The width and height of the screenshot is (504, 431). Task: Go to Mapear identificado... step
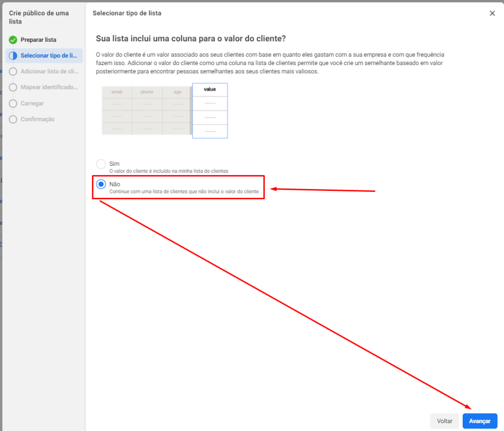(49, 87)
